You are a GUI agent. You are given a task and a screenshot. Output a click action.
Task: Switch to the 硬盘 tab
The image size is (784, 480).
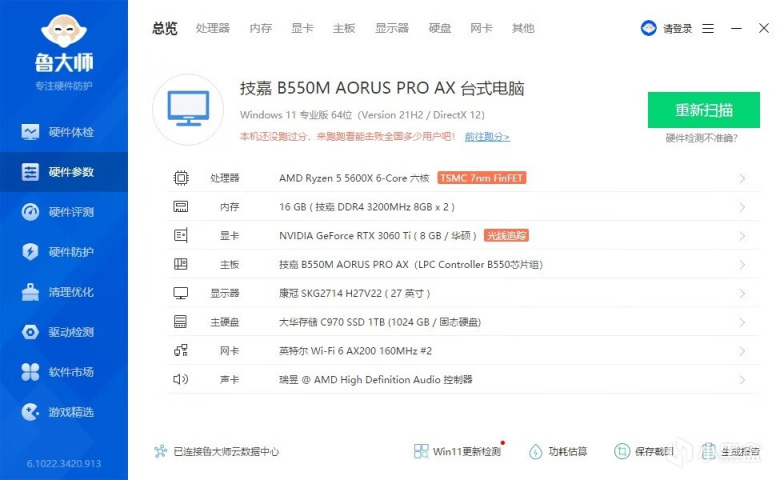[440, 28]
